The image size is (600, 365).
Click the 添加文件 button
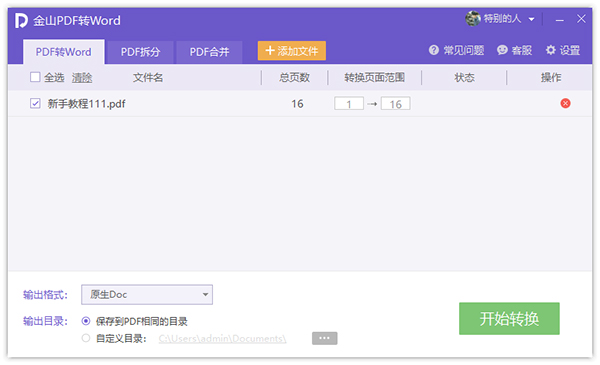(292, 51)
